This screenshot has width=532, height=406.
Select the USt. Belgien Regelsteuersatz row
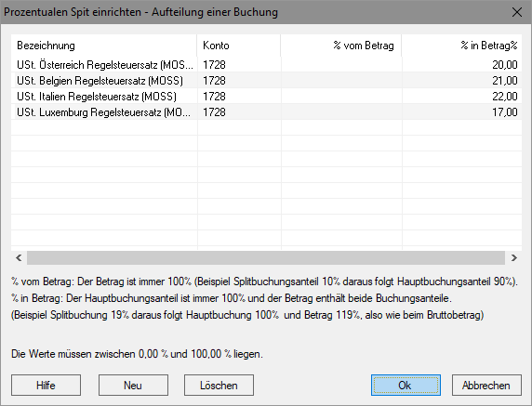click(266, 80)
